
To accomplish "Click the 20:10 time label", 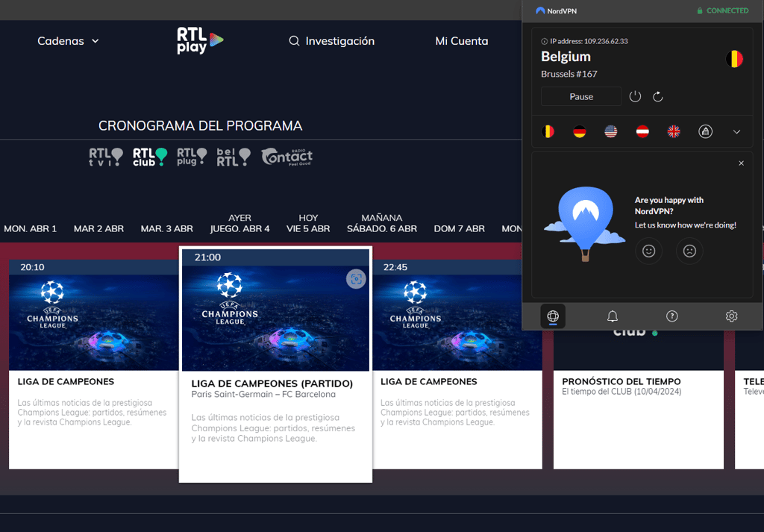I will click(32, 267).
